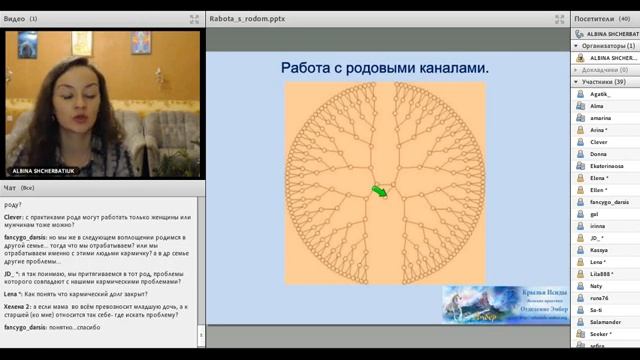Click the avatar icon next to Sa-ti
The width and height of the screenshot is (640, 360).
(x=580, y=310)
